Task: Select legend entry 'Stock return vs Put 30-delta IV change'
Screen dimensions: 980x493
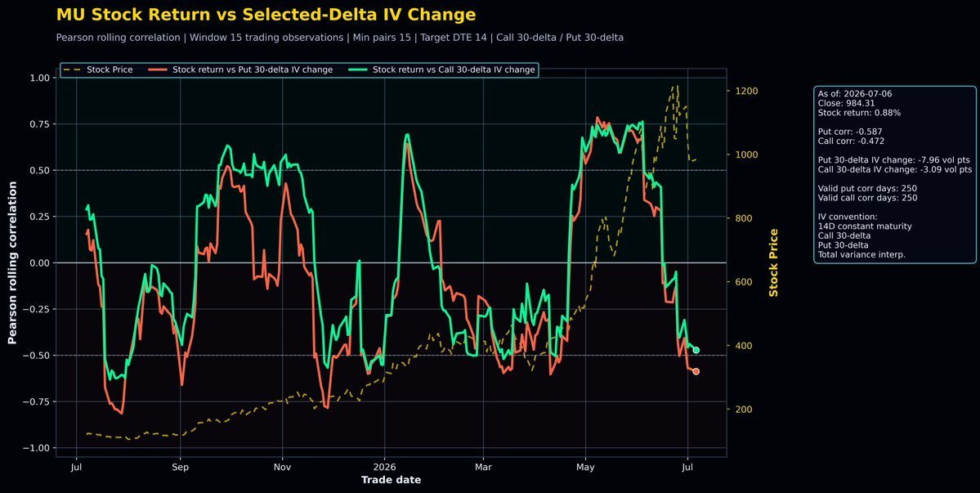Action: [x=240, y=70]
